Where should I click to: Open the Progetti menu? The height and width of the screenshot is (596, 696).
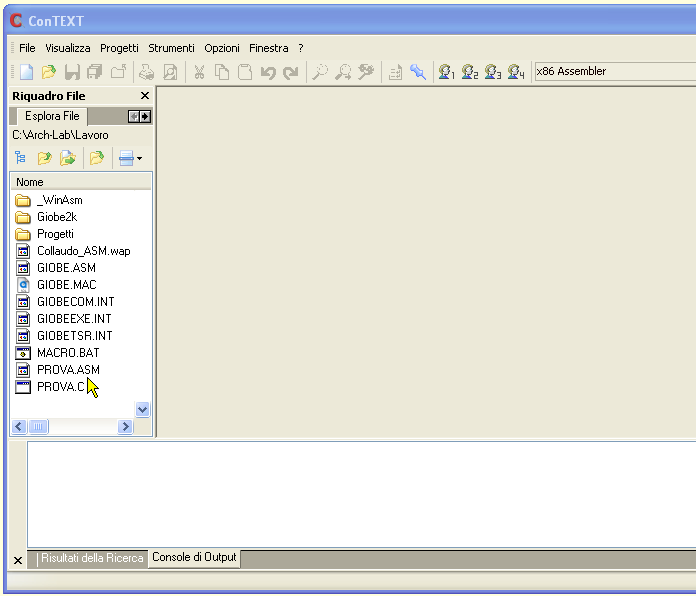pos(119,48)
